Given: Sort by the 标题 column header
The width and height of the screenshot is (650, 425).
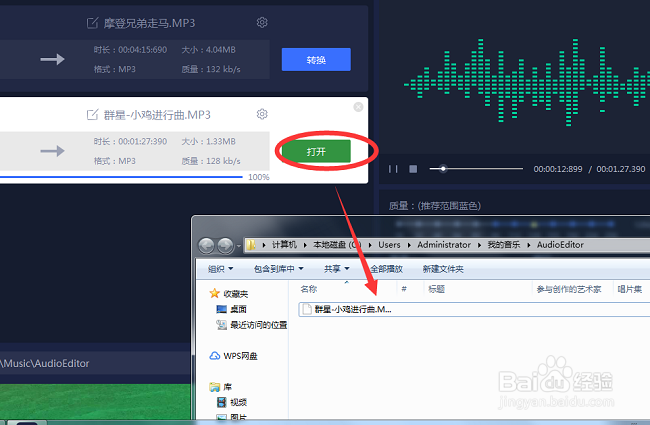Looking at the screenshot, I should point(437,289).
